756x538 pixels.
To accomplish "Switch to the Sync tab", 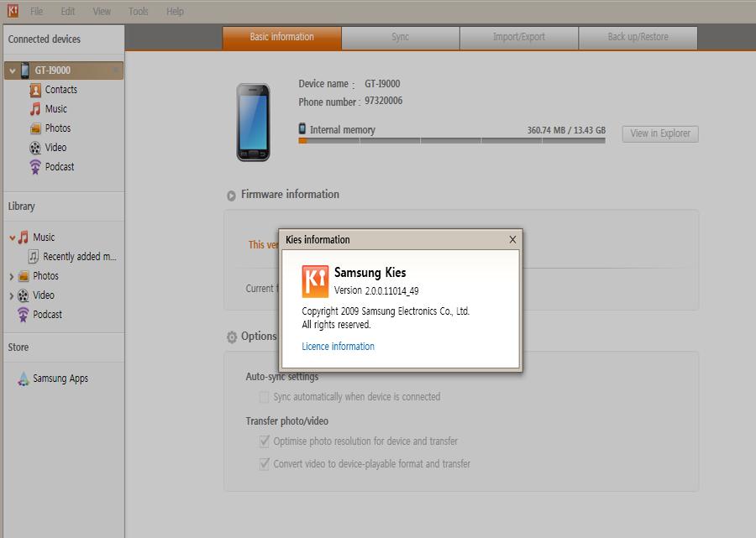I will pos(400,38).
